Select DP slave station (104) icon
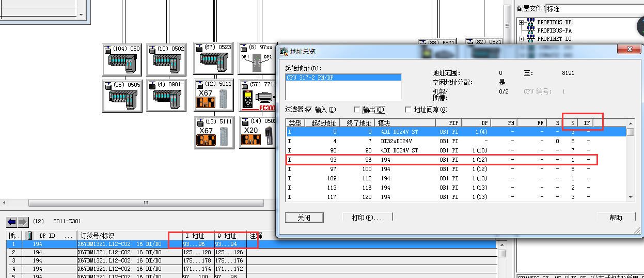Screen dimensions: 644x278 click(122, 60)
